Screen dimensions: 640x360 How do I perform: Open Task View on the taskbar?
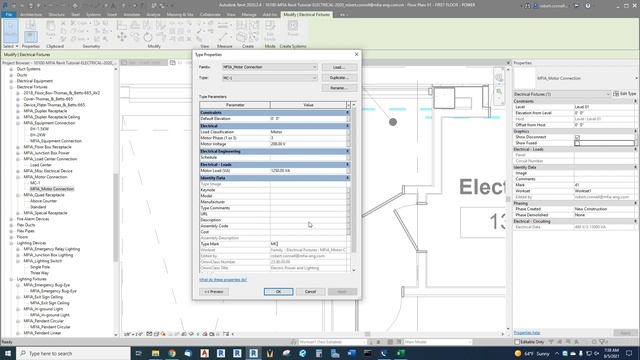pos(138,353)
